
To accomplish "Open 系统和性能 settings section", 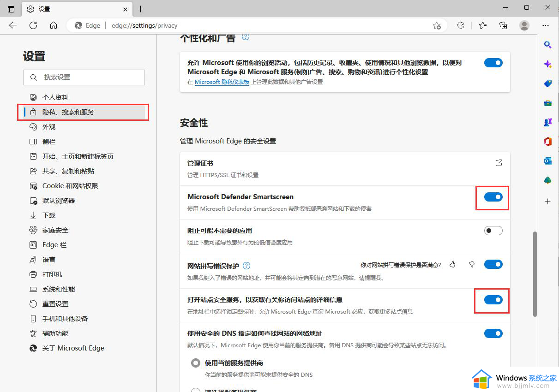I will pyautogui.click(x=84, y=289).
